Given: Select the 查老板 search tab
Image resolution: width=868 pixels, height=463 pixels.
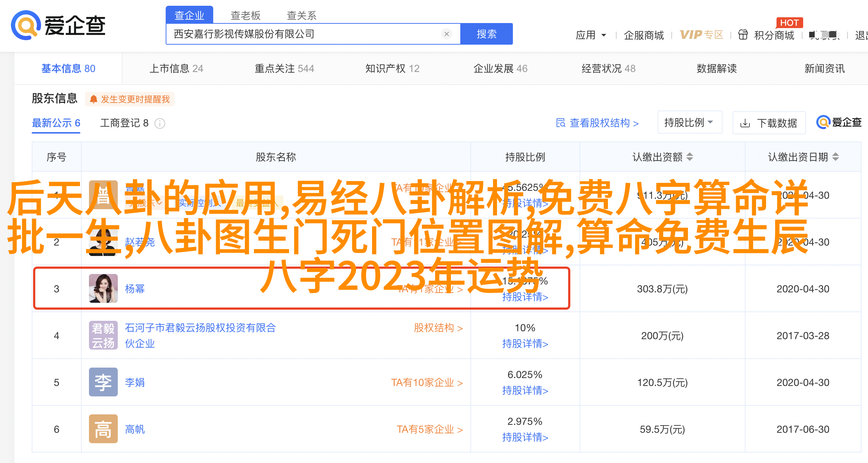Looking at the screenshot, I should click(245, 15).
